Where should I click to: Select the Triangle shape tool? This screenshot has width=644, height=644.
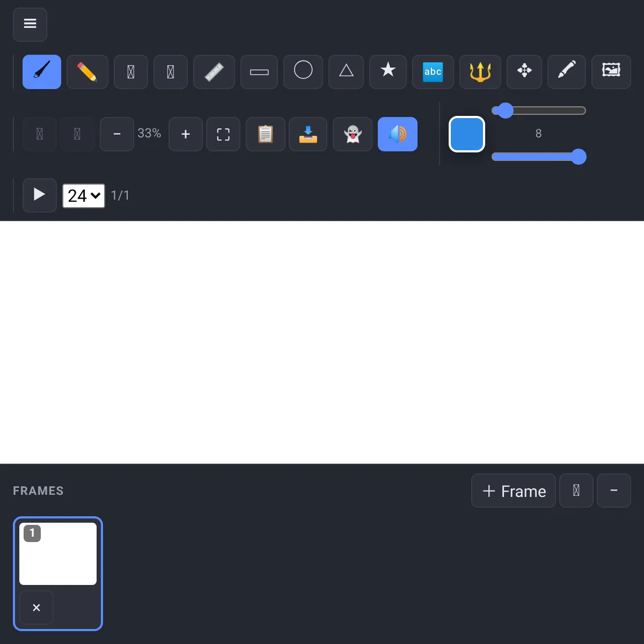tap(346, 72)
